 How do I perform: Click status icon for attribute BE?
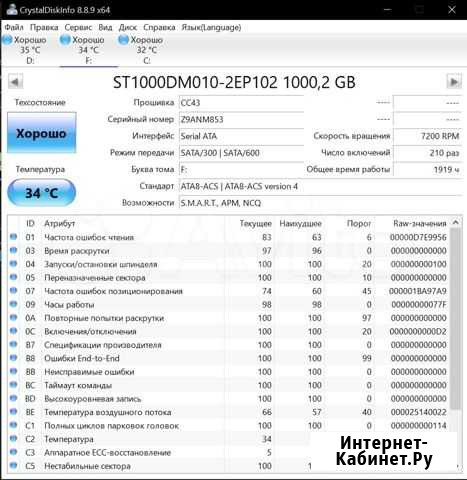click(13, 412)
